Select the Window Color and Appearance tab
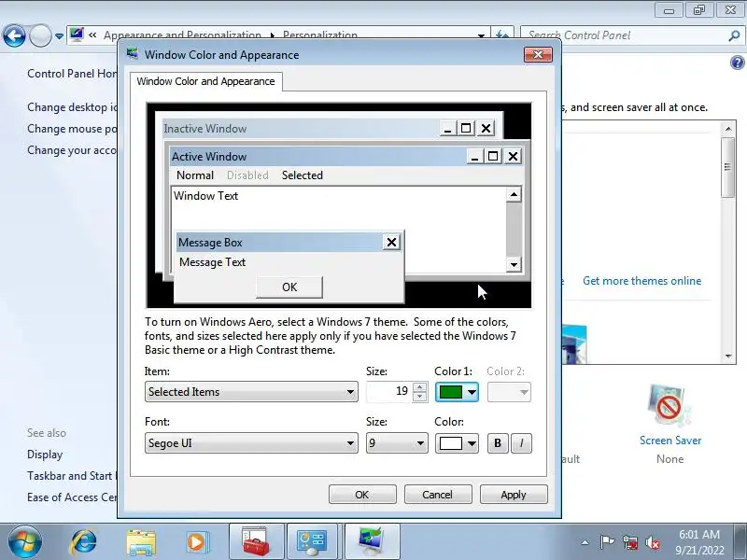 coord(205,81)
